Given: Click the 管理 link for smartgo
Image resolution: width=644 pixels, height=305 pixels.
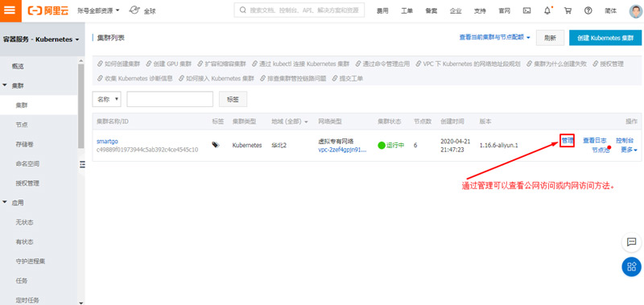Looking at the screenshot, I should (568, 140).
